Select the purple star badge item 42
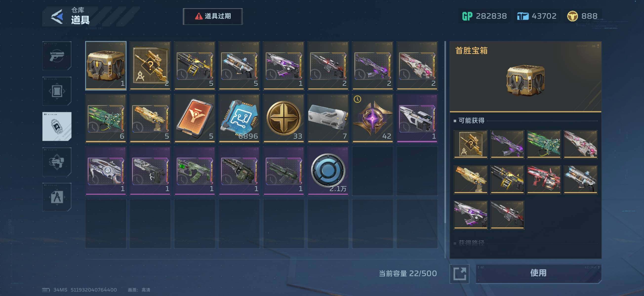The height and width of the screenshot is (296, 644). point(373,118)
